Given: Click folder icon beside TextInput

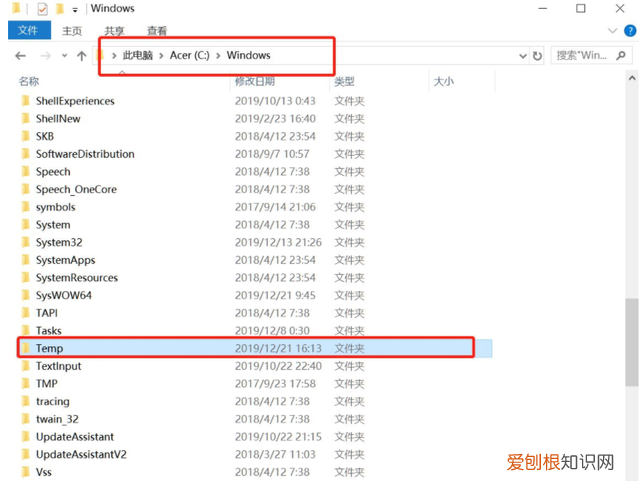Looking at the screenshot, I should [25, 366].
